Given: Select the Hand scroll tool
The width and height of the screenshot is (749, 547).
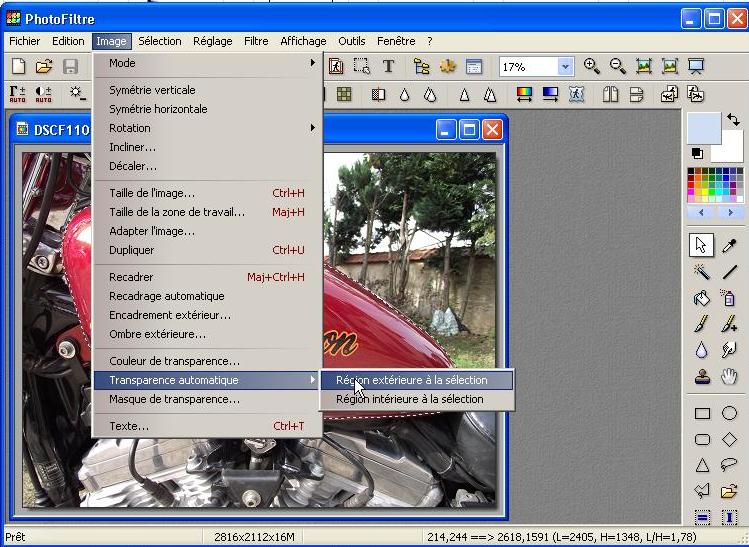Looking at the screenshot, I should pos(729,377).
